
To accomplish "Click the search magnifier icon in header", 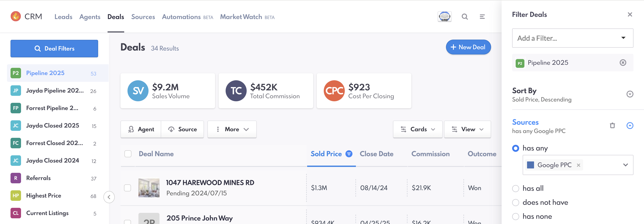I will pos(465,17).
